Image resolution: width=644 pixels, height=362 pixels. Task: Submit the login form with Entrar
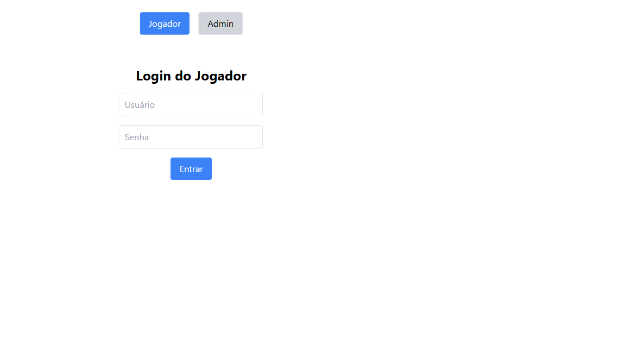(191, 169)
